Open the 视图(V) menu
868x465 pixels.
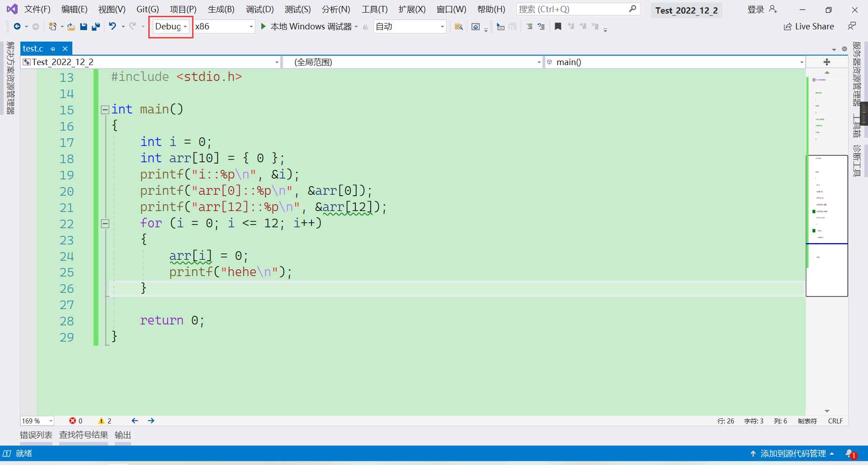tap(112, 9)
